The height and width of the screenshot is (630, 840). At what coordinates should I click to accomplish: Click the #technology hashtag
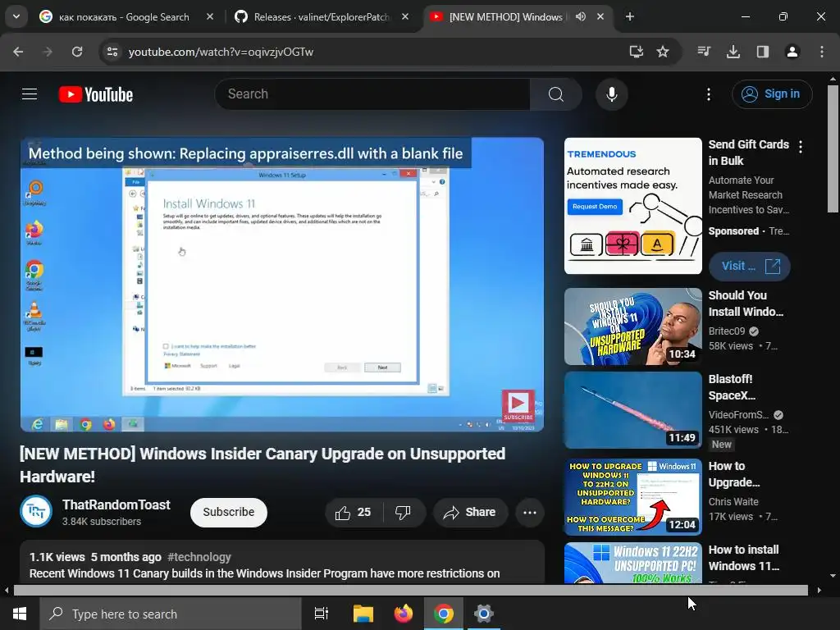tap(199, 557)
